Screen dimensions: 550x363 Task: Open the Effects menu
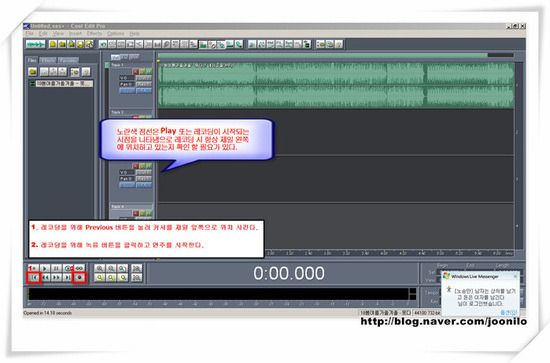[94, 33]
